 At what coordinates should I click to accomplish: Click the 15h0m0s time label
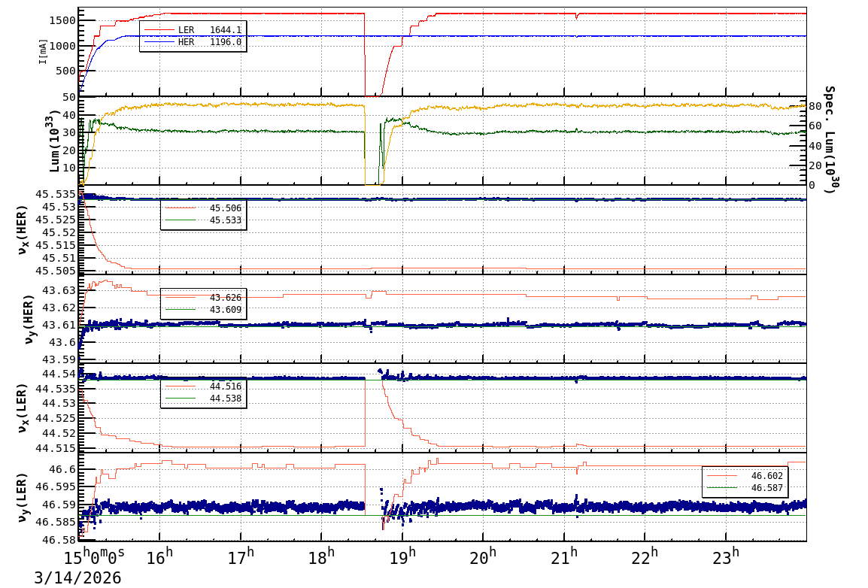[x=96, y=556]
